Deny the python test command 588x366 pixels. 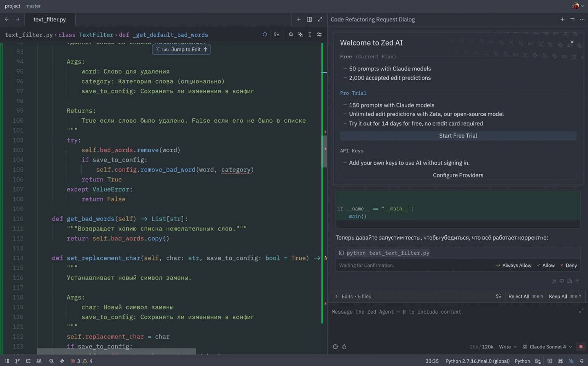[569, 266]
